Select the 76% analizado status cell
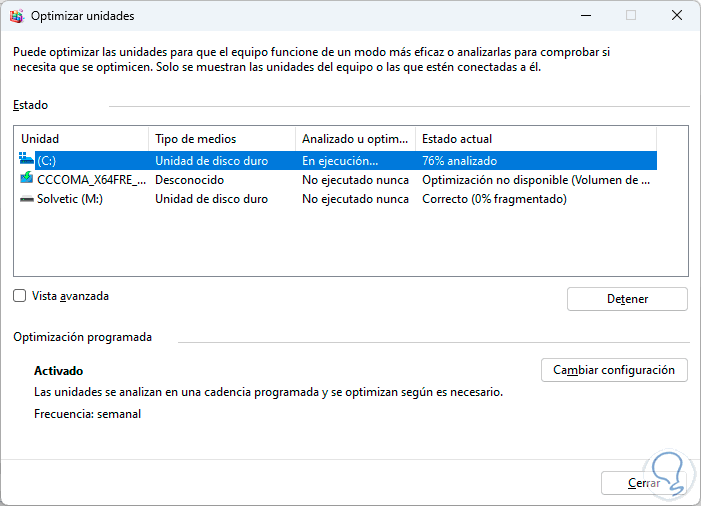The image size is (701, 506). pos(460,160)
